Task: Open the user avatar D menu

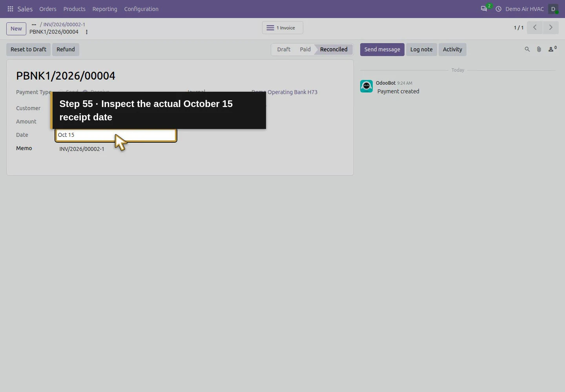Action: [x=553, y=9]
